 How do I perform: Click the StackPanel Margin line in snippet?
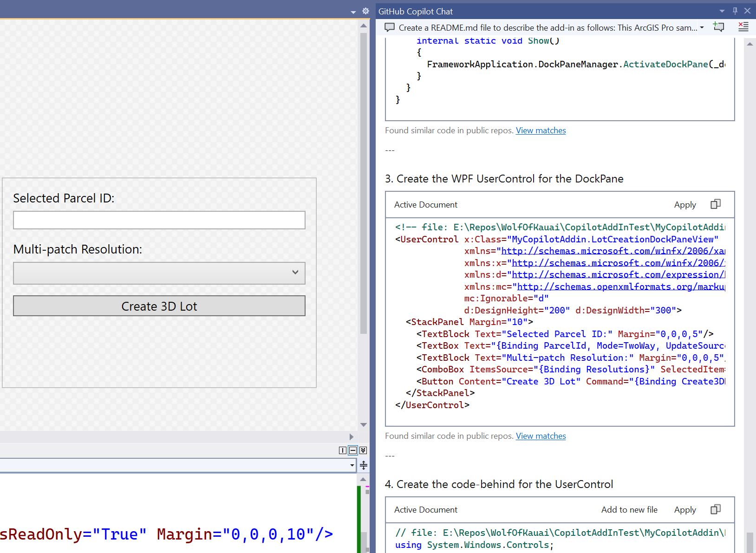[x=469, y=322]
